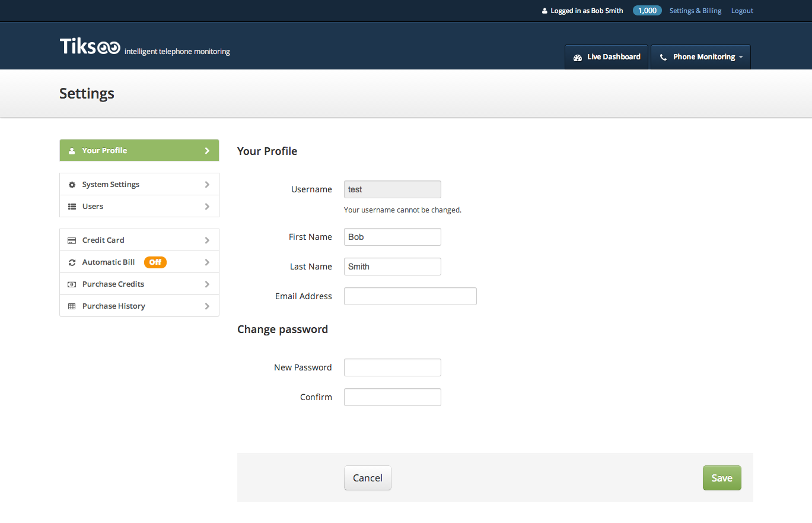
Task: Click into the New Password field
Action: click(x=392, y=367)
